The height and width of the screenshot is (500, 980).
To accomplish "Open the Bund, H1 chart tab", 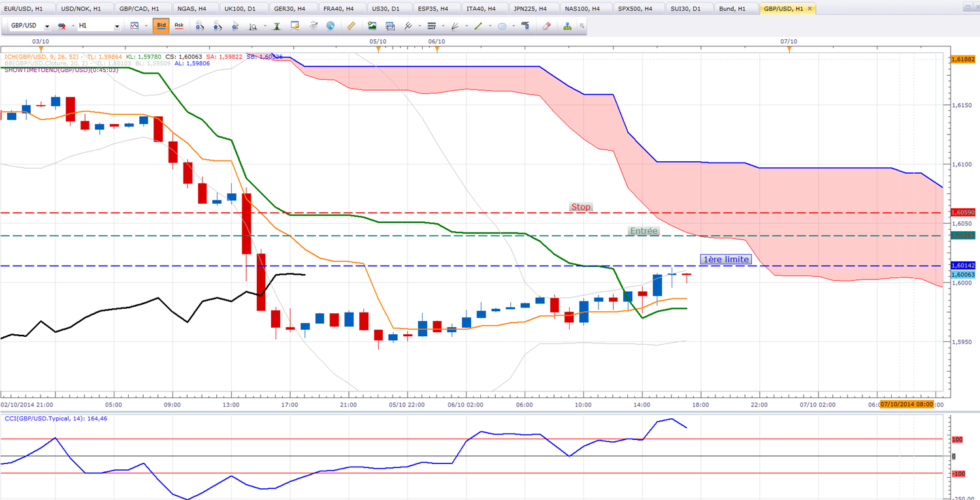I will [736, 8].
